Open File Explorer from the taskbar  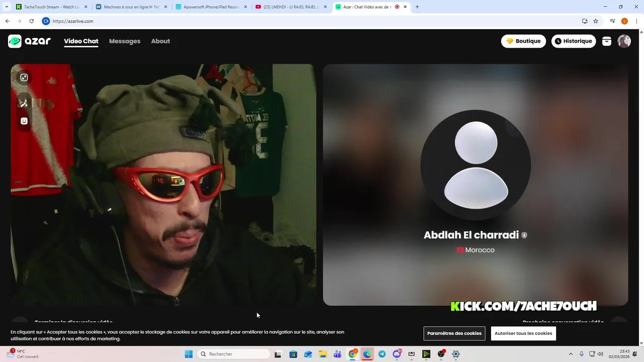[323, 354]
